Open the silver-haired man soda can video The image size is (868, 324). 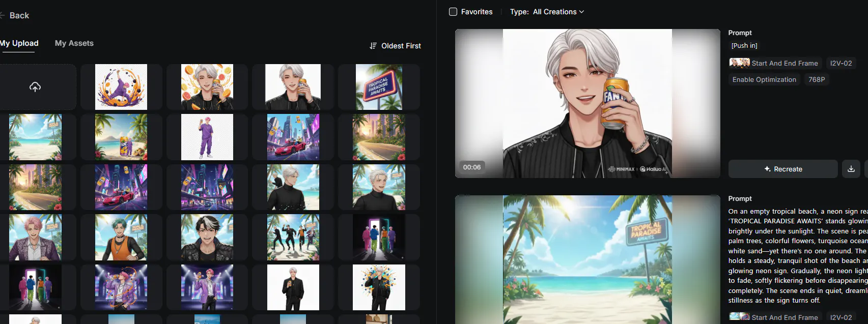point(587,103)
